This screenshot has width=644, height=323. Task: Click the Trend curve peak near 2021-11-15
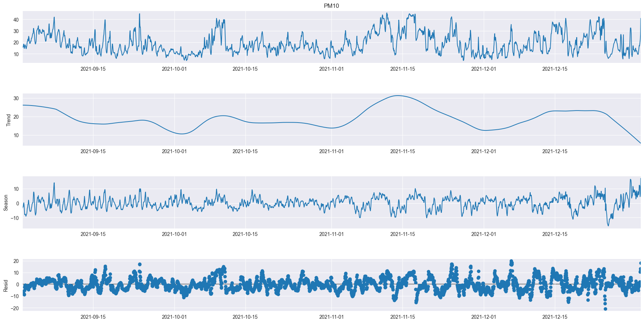pos(399,96)
